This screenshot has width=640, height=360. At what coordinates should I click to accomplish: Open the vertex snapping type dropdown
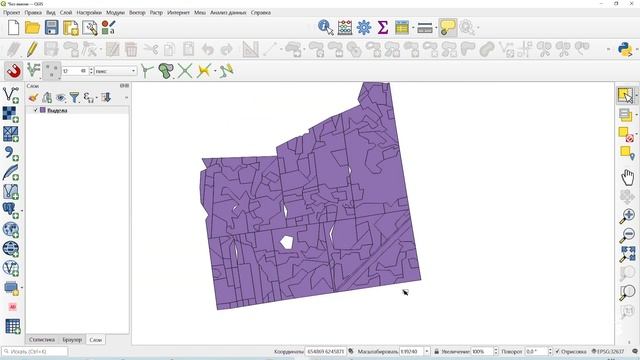(x=51, y=71)
